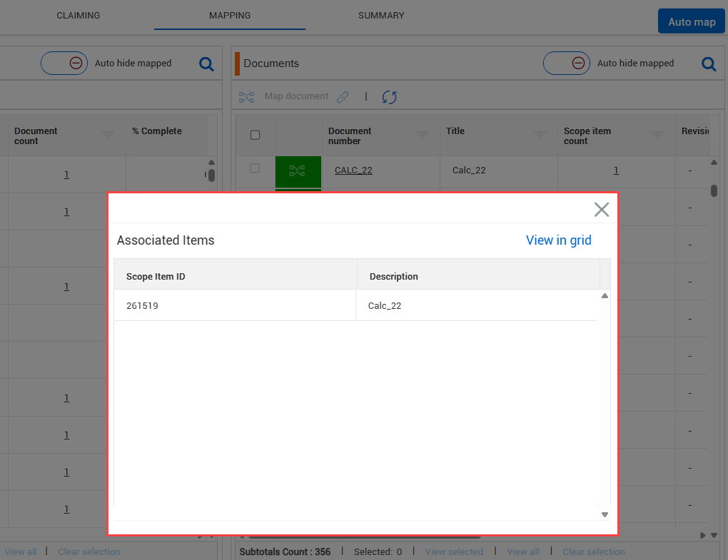
Task: Click the Map document toolbar icon
Action: [x=246, y=97]
